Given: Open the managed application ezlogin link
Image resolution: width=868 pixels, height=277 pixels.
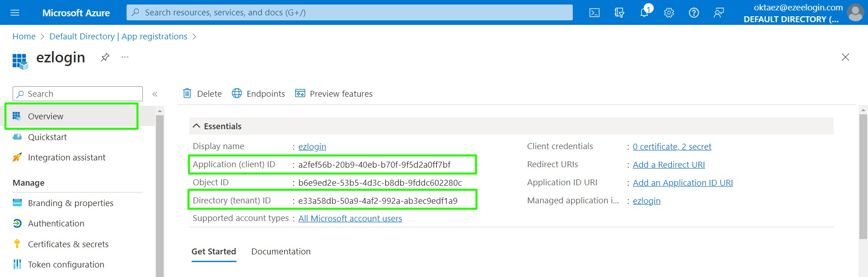Looking at the screenshot, I should [x=646, y=201].
